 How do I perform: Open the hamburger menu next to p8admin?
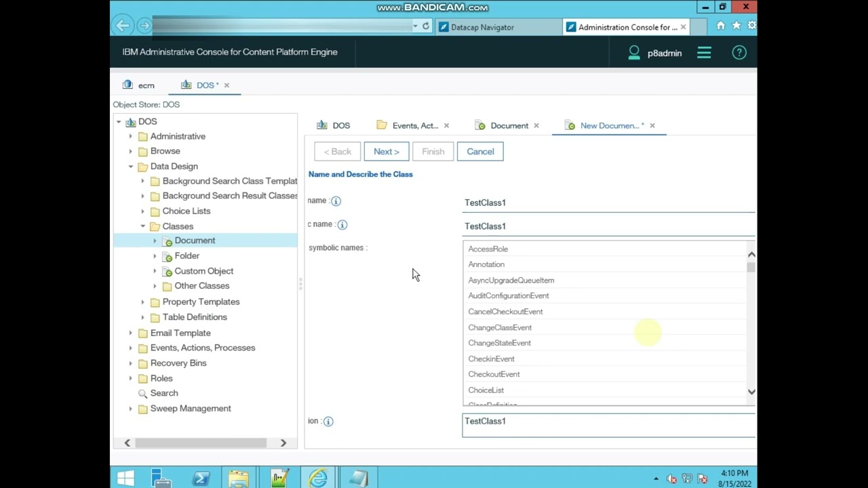(704, 52)
